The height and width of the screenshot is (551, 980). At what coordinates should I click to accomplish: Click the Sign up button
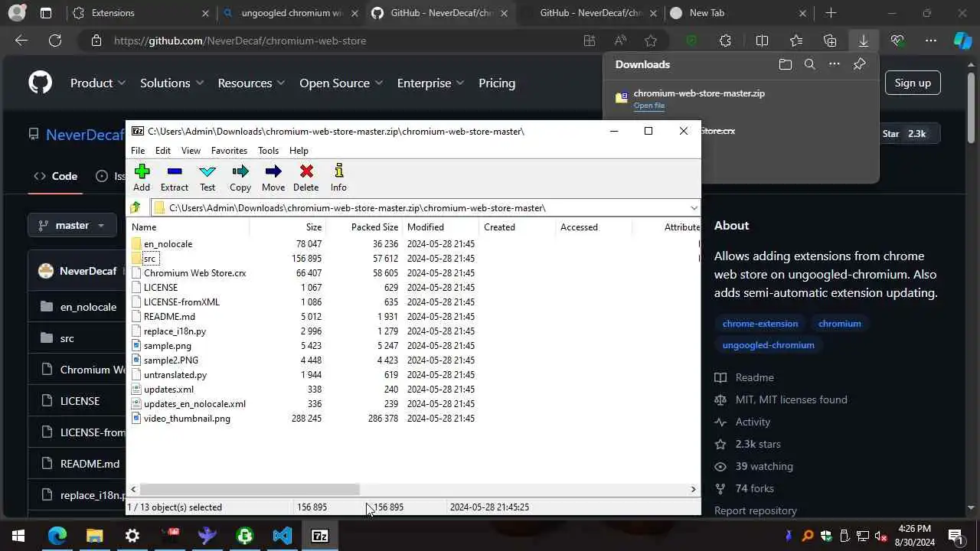(x=913, y=83)
